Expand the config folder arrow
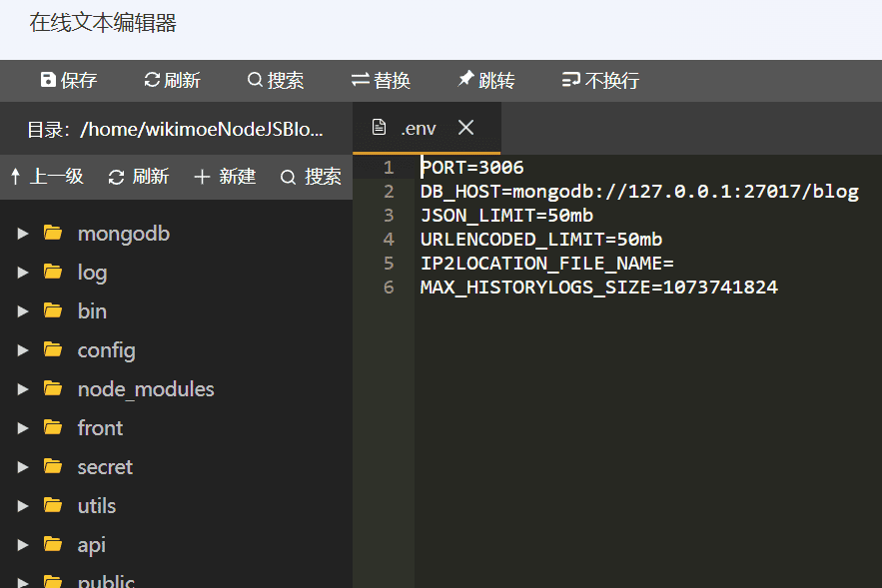Screen dimensions: 882x588 [x=23, y=350]
